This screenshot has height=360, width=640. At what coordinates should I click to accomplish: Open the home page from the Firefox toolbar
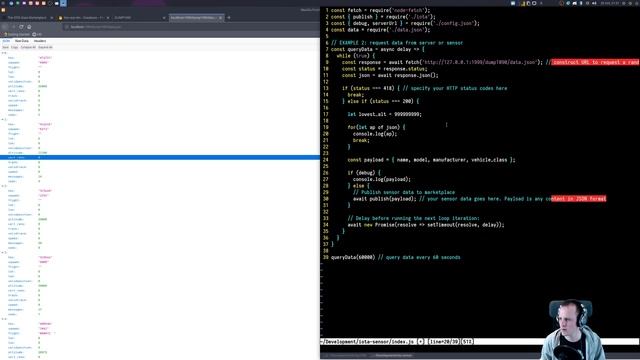[29, 27]
